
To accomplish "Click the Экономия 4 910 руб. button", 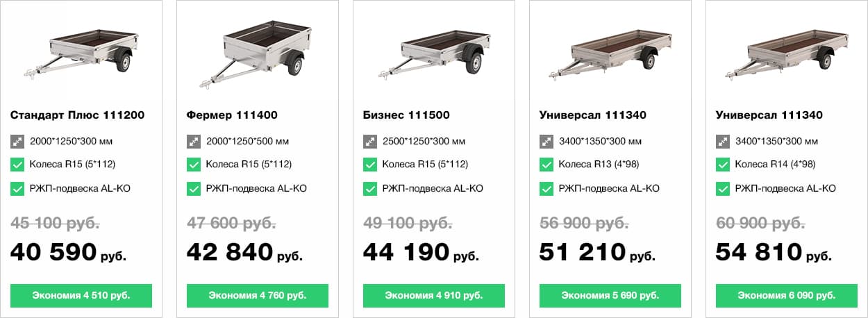I will point(434,295).
